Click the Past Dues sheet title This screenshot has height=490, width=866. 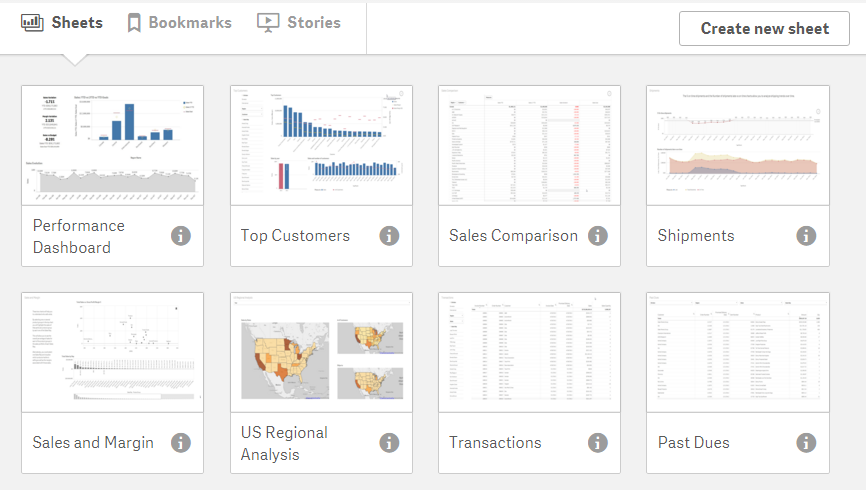(x=693, y=443)
